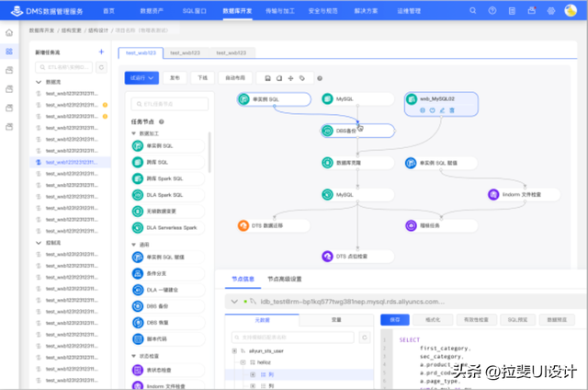Viewport: 588px width, 390px height.
Task: Select DLA Spark SQL node in palette
Action: (168, 195)
